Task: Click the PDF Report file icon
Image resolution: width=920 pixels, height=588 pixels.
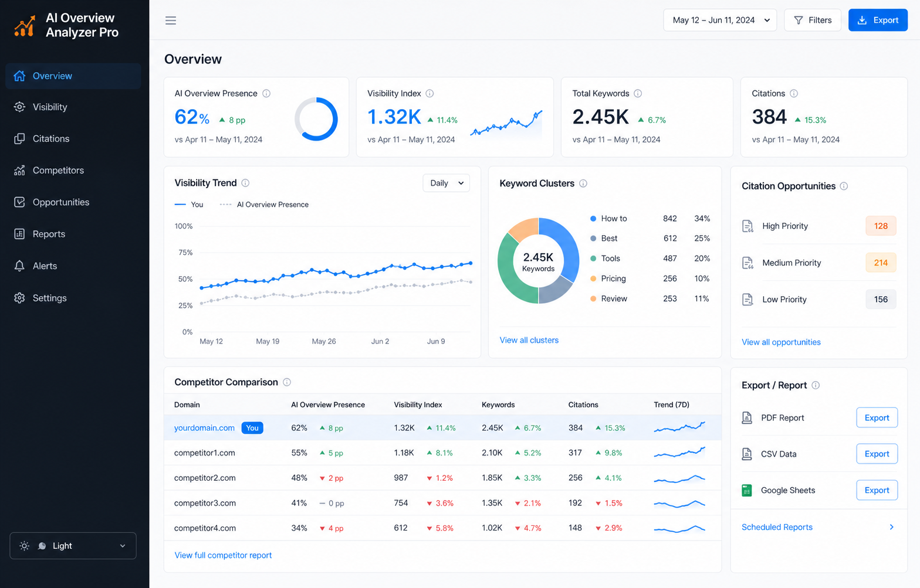Action: (x=747, y=418)
